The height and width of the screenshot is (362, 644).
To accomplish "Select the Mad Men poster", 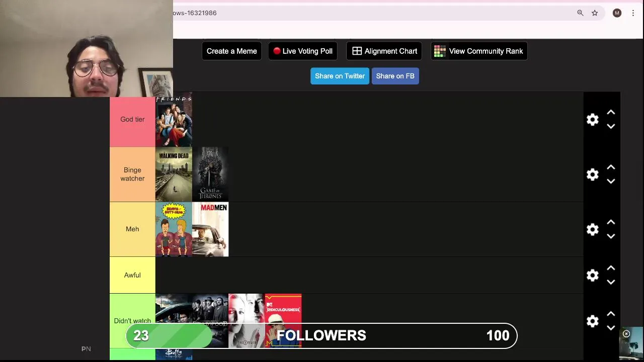I will [x=210, y=229].
